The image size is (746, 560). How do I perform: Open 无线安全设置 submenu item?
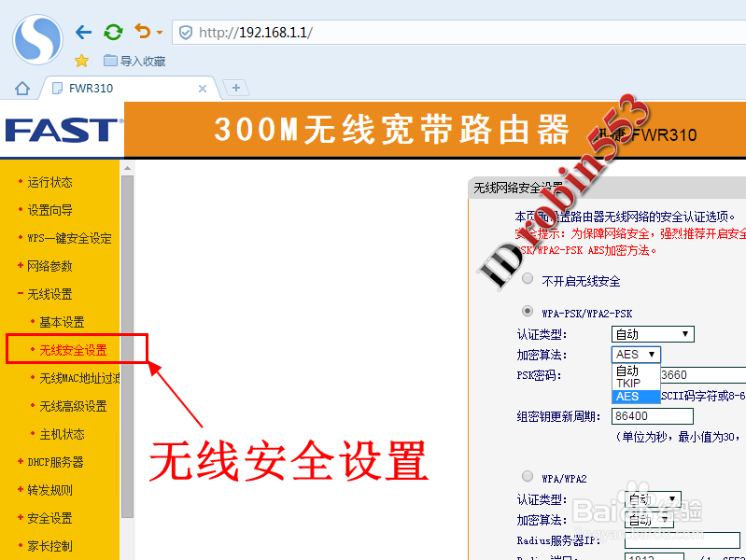coord(73,350)
